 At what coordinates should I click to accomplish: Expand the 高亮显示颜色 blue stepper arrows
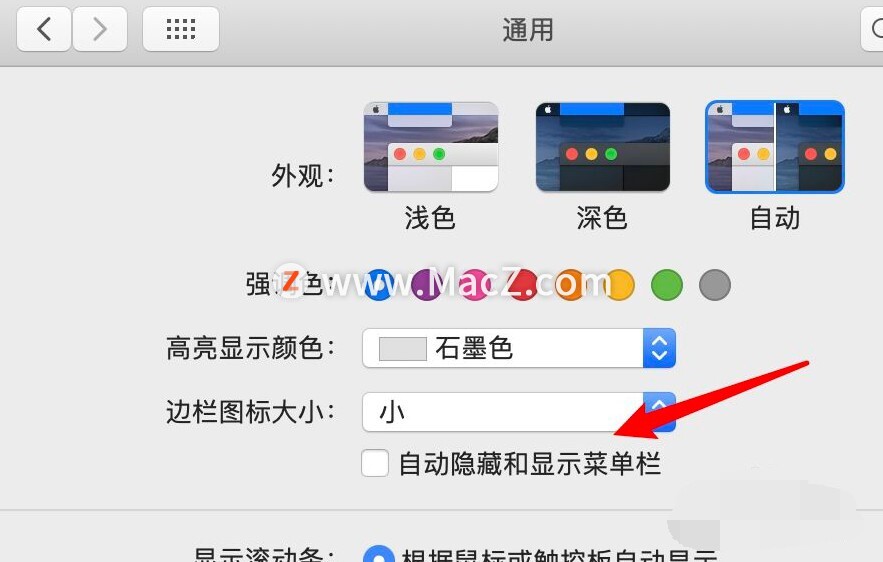coord(659,348)
